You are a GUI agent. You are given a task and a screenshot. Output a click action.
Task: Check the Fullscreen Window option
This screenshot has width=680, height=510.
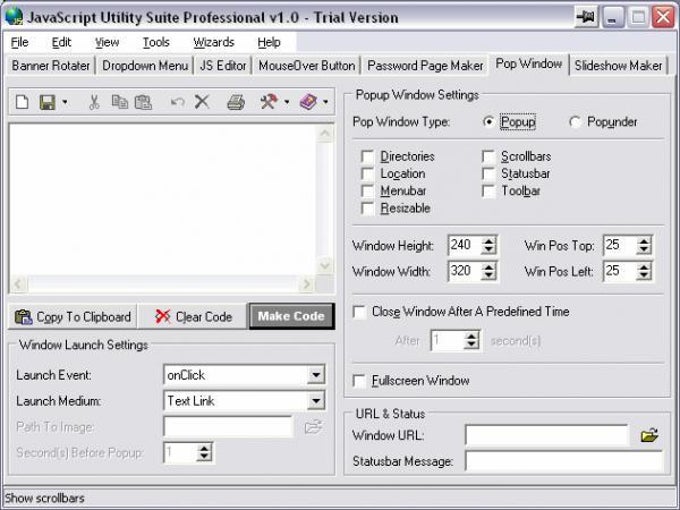coord(360,381)
